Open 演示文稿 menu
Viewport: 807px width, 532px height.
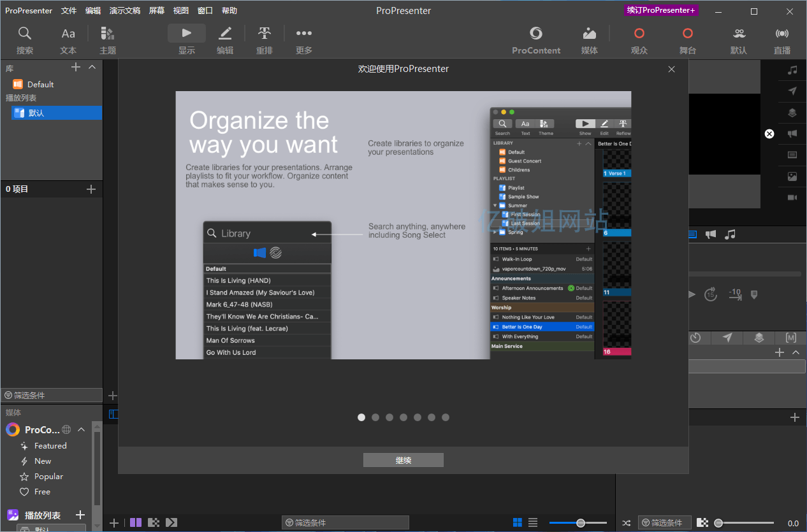pos(125,11)
